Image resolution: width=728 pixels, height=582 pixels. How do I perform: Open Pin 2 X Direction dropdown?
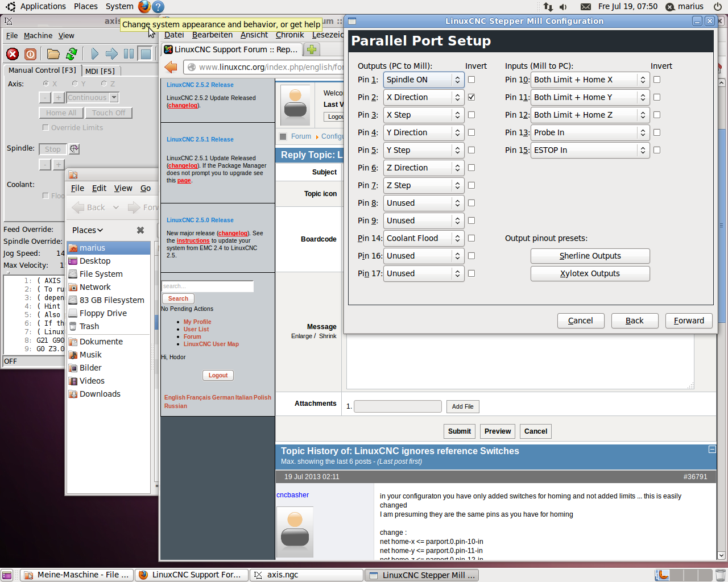(x=424, y=97)
